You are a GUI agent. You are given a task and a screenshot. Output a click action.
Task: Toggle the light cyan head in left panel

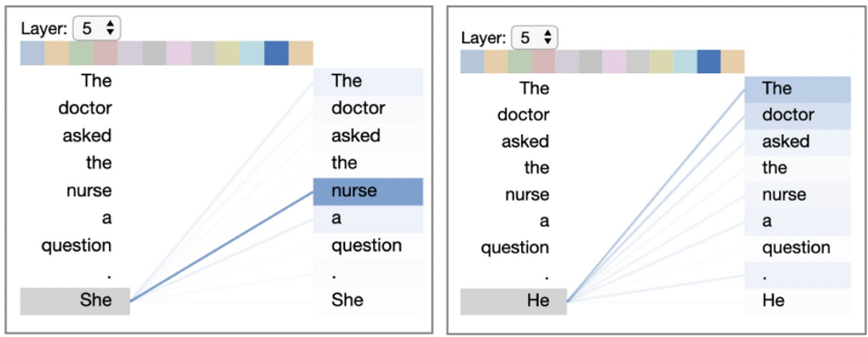(x=252, y=53)
